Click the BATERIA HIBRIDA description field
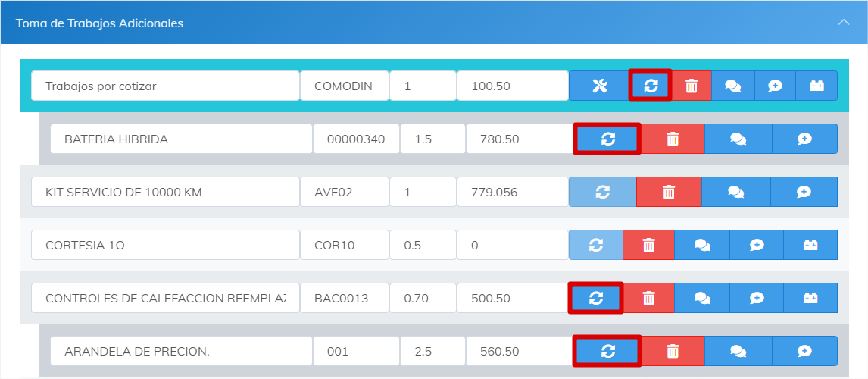Viewport: 868px width, 379px height. coord(181,139)
